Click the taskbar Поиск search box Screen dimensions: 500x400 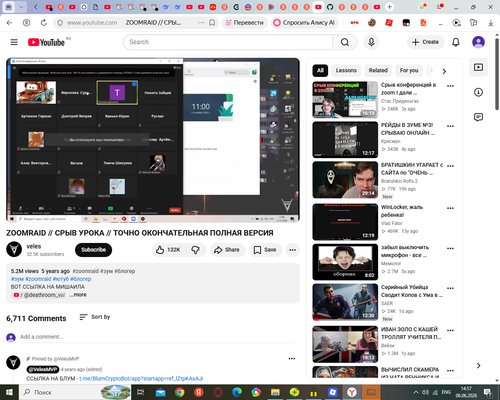point(75,392)
